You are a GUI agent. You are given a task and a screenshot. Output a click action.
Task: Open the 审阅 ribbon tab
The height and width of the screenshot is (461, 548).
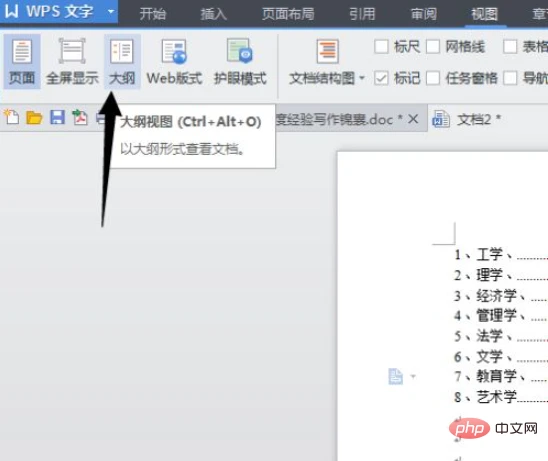click(424, 14)
